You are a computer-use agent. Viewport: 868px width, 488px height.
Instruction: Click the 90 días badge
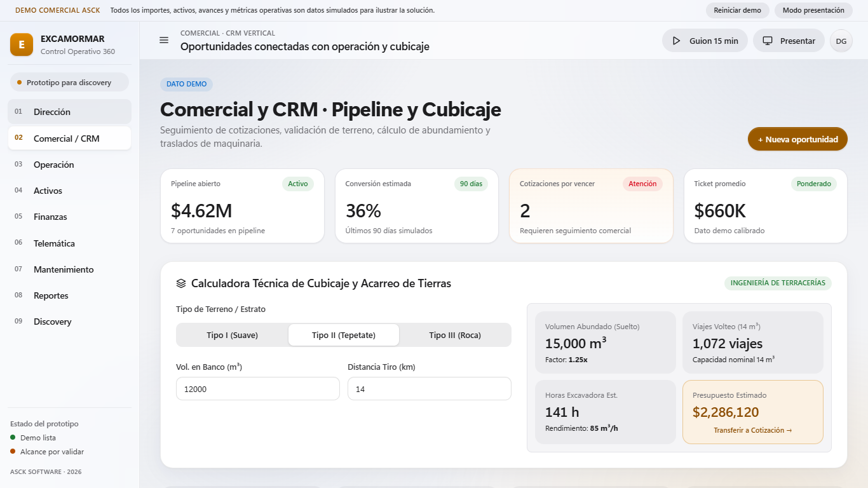[x=471, y=184]
